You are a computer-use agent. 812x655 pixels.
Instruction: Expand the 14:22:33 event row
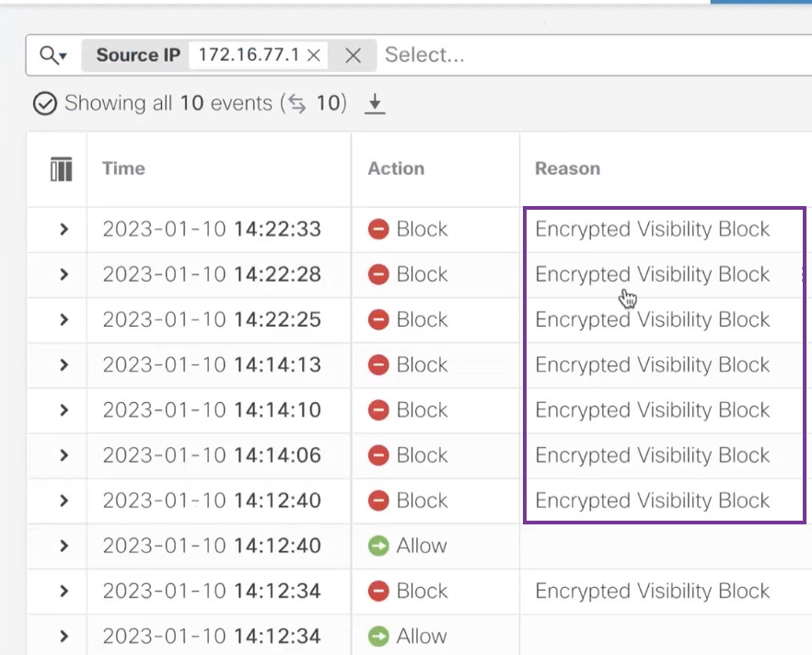64,229
